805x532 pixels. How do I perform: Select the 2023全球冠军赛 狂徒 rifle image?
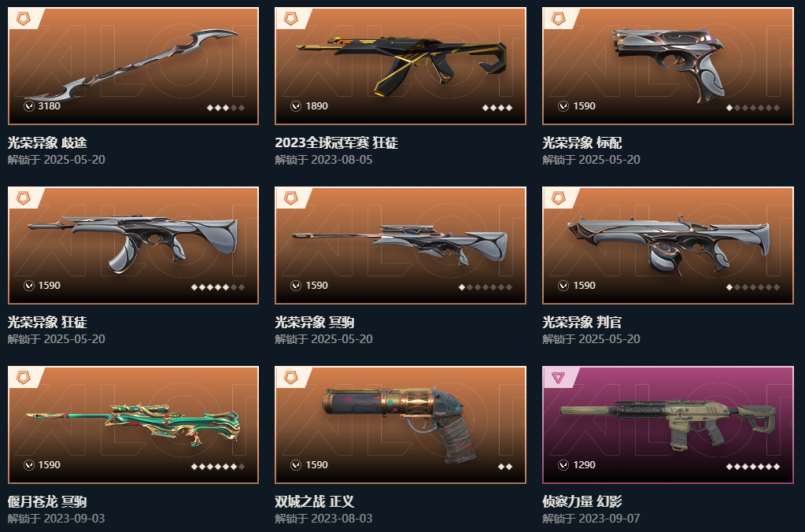(401, 61)
